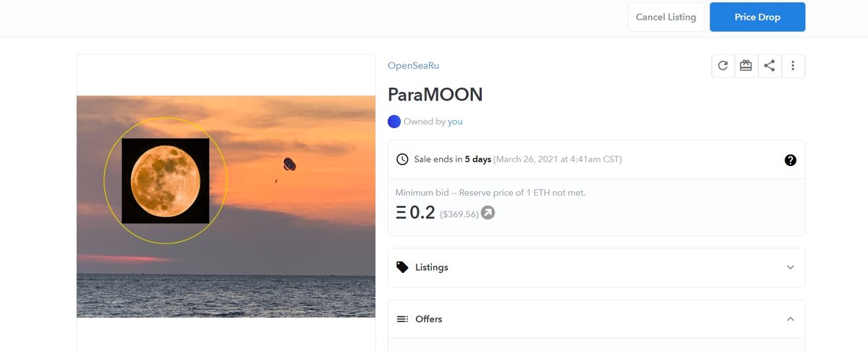
Task: Click the black question mark help icon
Action: [x=790, y=160]
